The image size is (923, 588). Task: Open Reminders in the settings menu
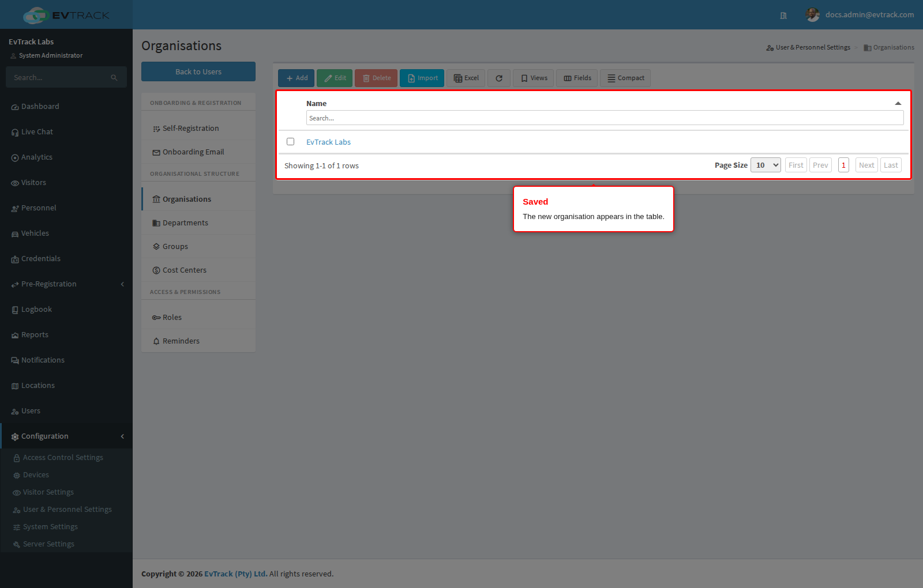point(198,341)
